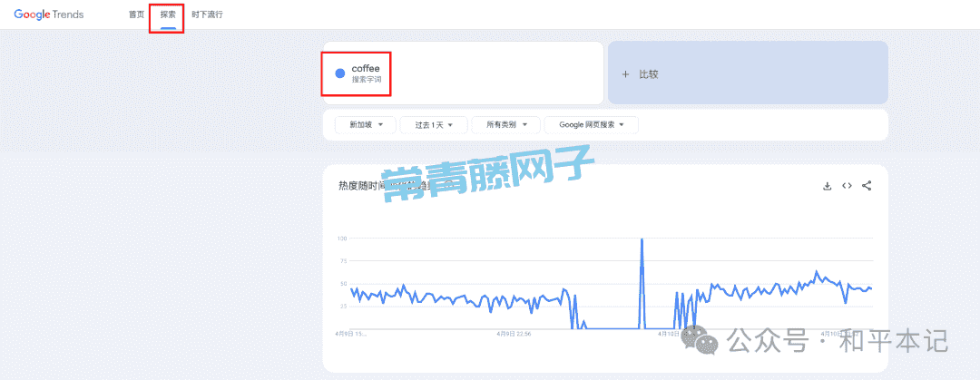Viewport: 980px width, 380px height.
Task: Open the 所有类别 category dropdown
Action: [506, 125]
